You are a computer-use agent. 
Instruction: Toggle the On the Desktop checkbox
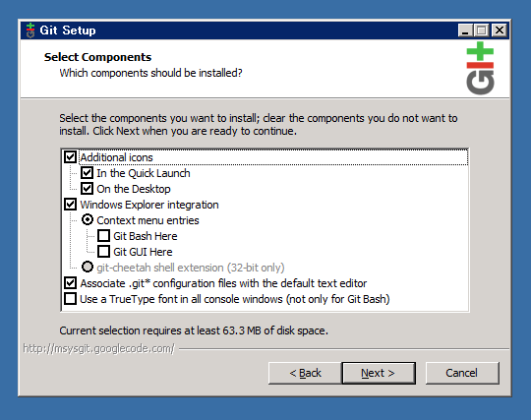point(87,189)
